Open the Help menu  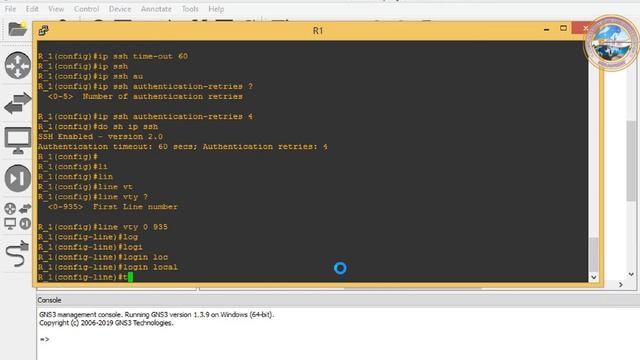216,9
